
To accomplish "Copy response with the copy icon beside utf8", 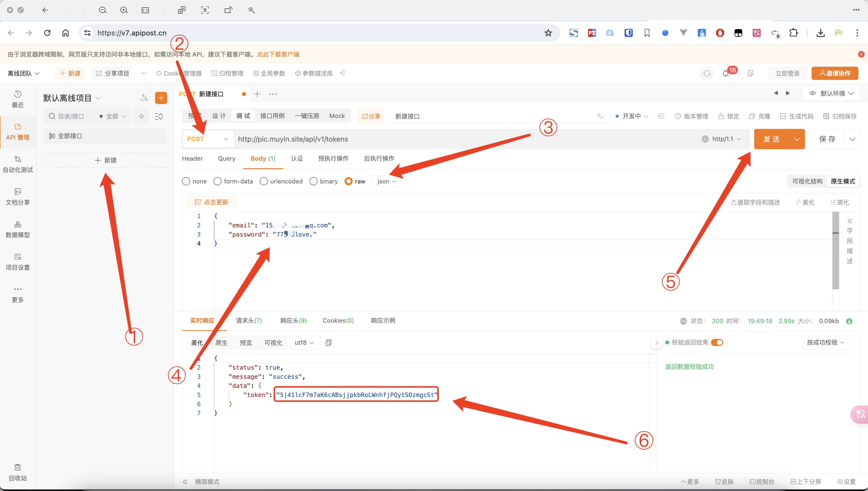I will tap(328, 343).
